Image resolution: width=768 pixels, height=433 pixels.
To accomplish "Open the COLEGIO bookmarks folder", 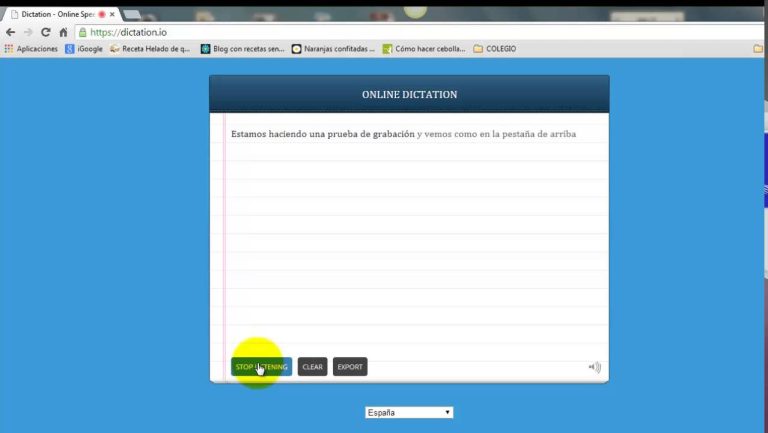I will coord(495,48).
